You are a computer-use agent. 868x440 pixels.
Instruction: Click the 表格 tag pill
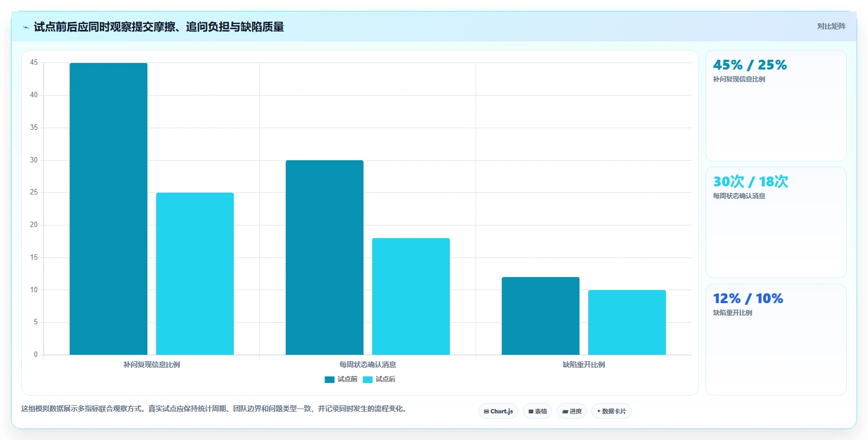click(x=538, y=411)
